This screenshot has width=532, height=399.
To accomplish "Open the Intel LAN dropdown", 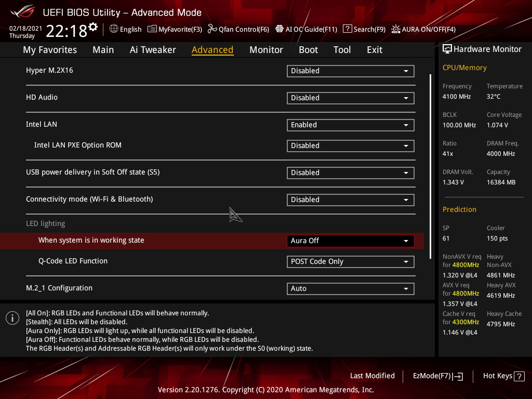I will point(350,125).
